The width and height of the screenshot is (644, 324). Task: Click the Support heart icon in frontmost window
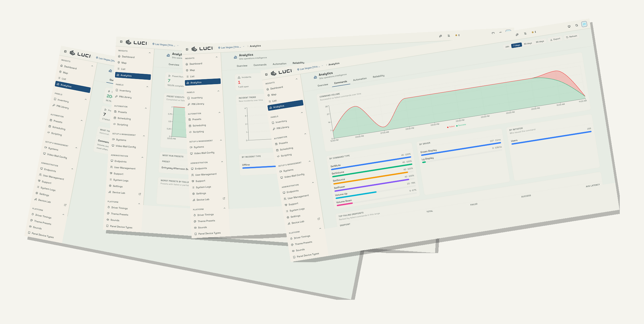click(x=286, y=205)
